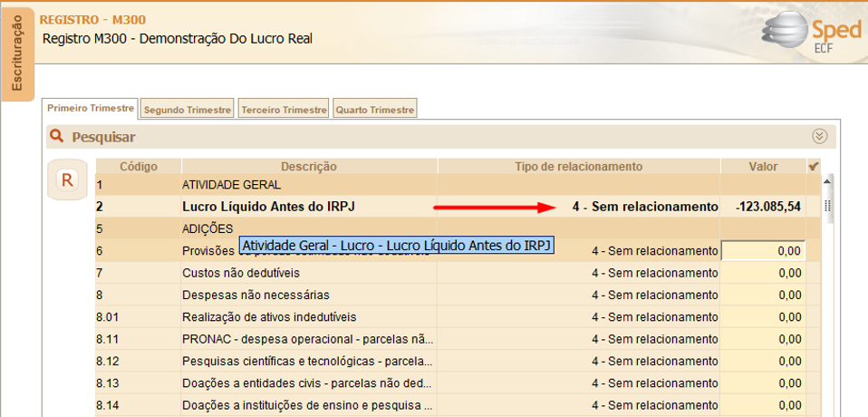Select the ATIVIDADE GERAL row
The image size is (868, 417).
[458, 184]
